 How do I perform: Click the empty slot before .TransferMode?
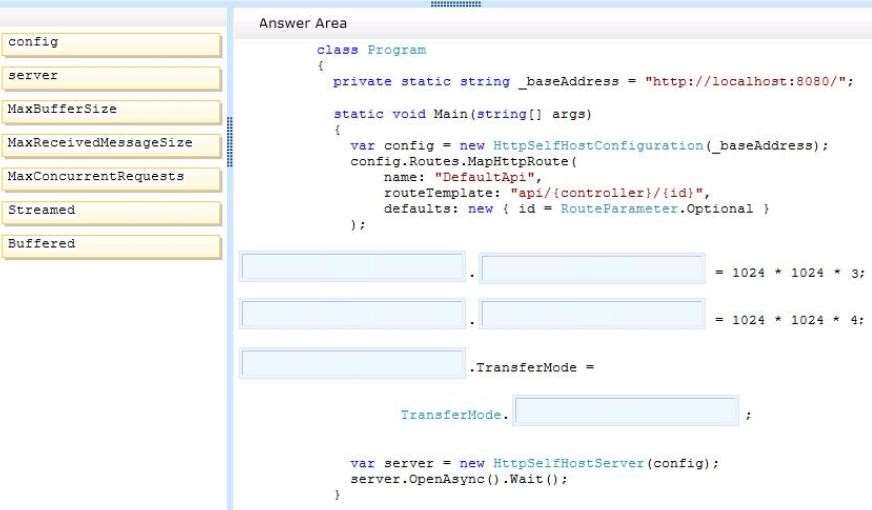tap(353, 363)
